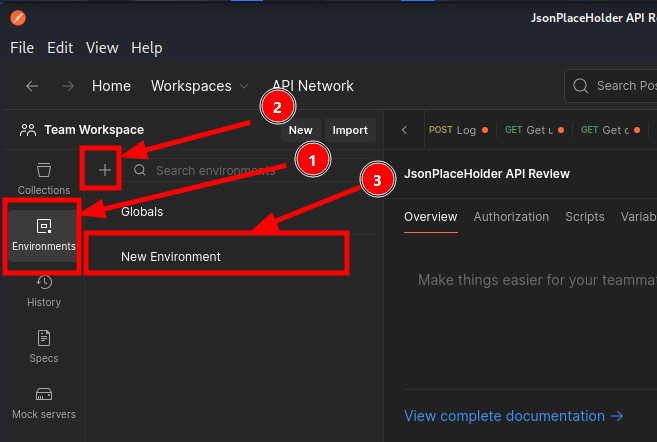Viewport: 657px width, 442px height.
Task: Open the Specs sidebar panel
Action: 44,347
